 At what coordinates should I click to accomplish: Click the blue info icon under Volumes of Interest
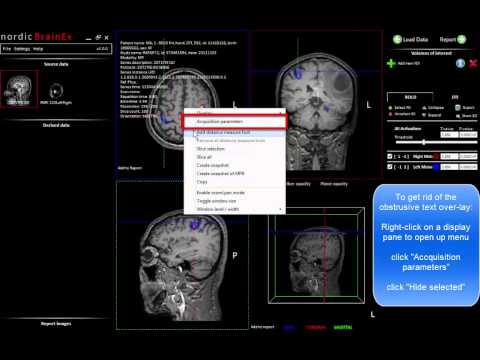[460, 63]
